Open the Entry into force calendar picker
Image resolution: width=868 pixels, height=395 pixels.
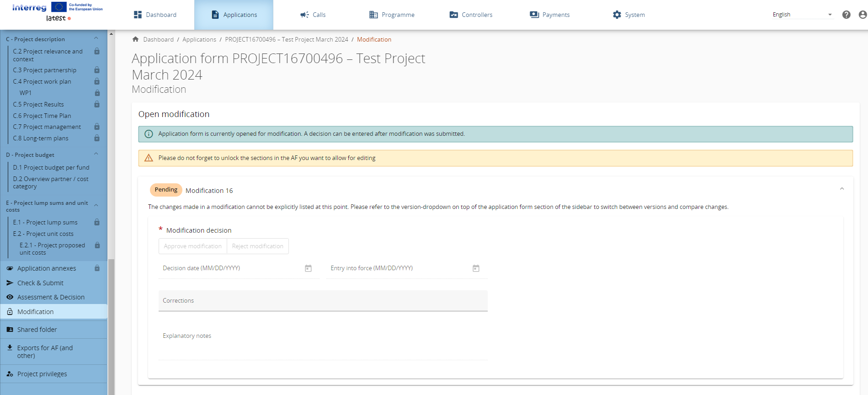(x=476, y=268)
